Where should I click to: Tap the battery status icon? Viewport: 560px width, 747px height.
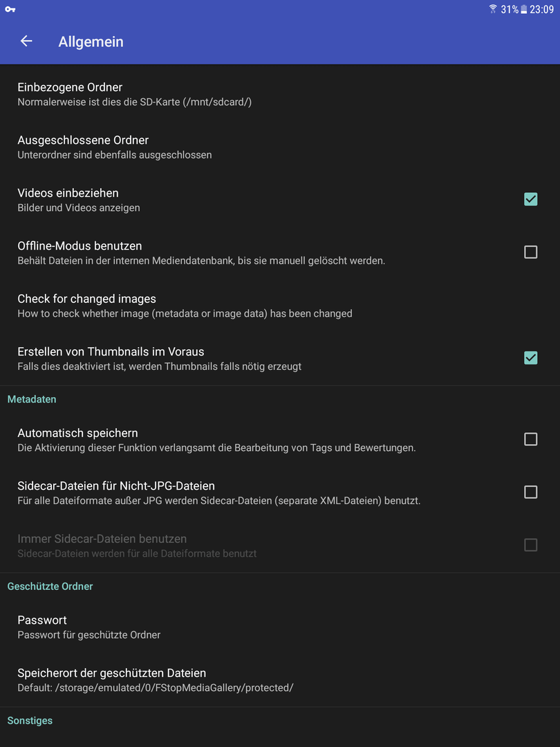[x=524, y=9]
